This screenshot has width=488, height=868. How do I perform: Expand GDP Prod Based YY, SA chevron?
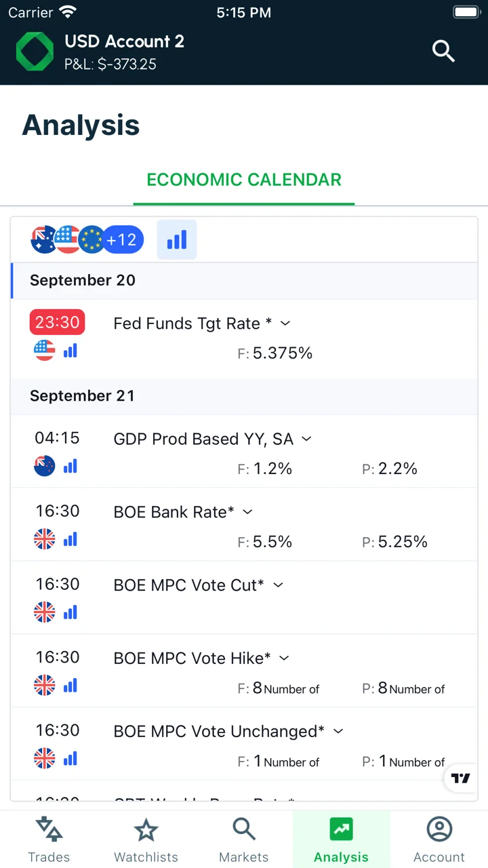click(306, 439)
